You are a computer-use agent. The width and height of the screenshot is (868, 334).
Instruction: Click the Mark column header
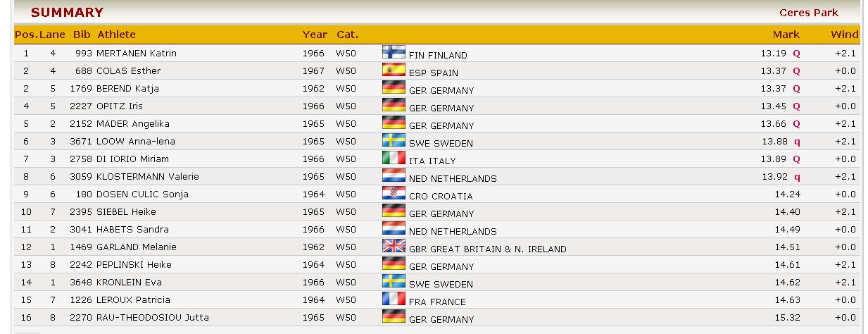pyautogui.click(x=786, y=35)
